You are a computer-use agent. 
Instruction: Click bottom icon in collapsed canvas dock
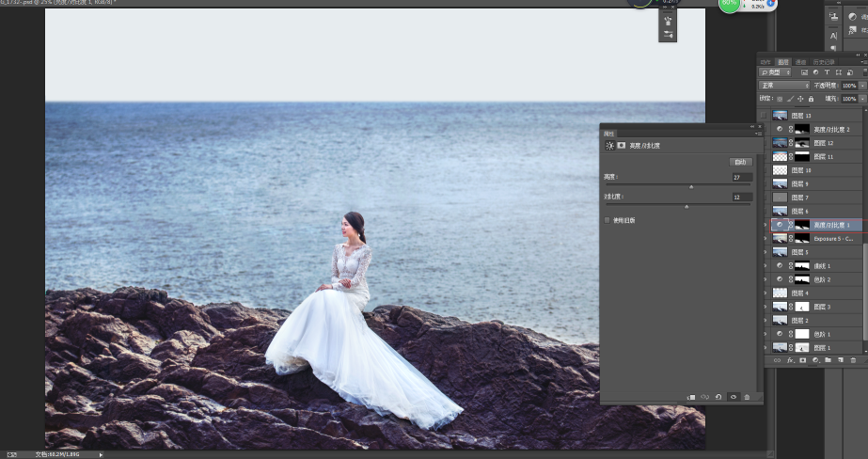coord(668,35)
